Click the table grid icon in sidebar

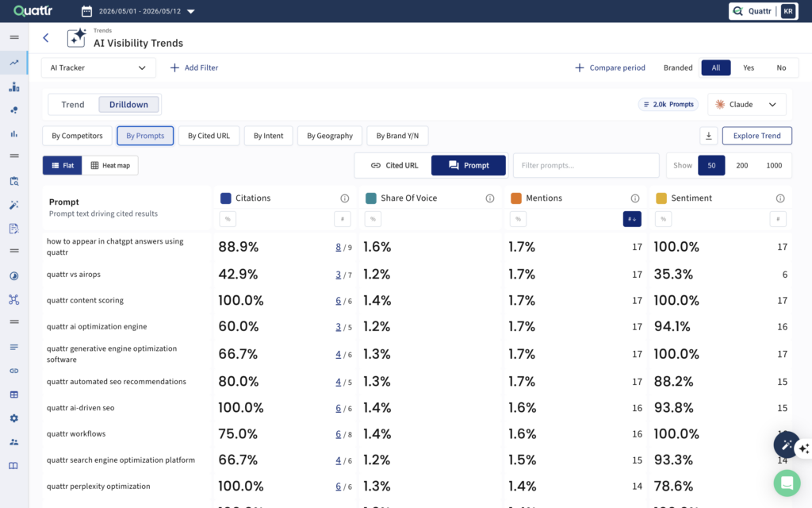[x=14, y=394]
